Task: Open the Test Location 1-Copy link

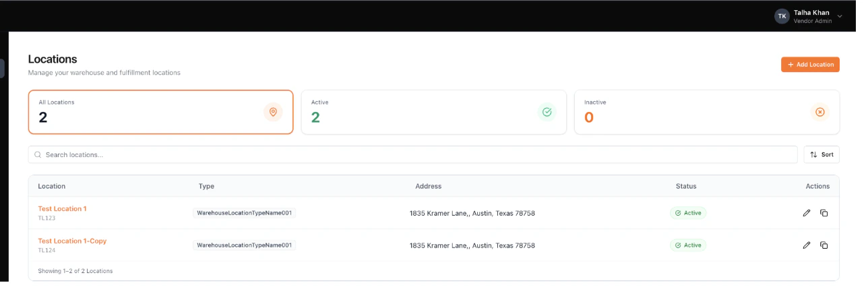Action: click(x=72, y=241)
